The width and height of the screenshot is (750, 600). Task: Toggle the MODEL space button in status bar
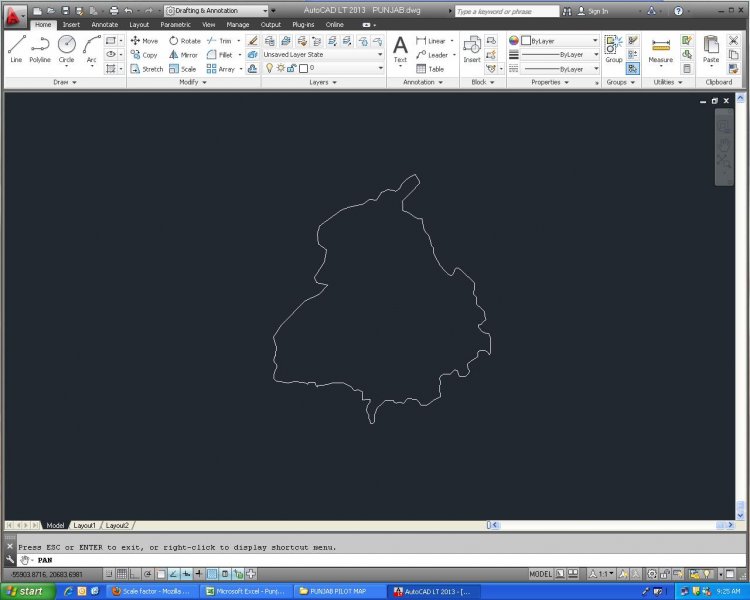pyautogui.click(x=540, y=574)
